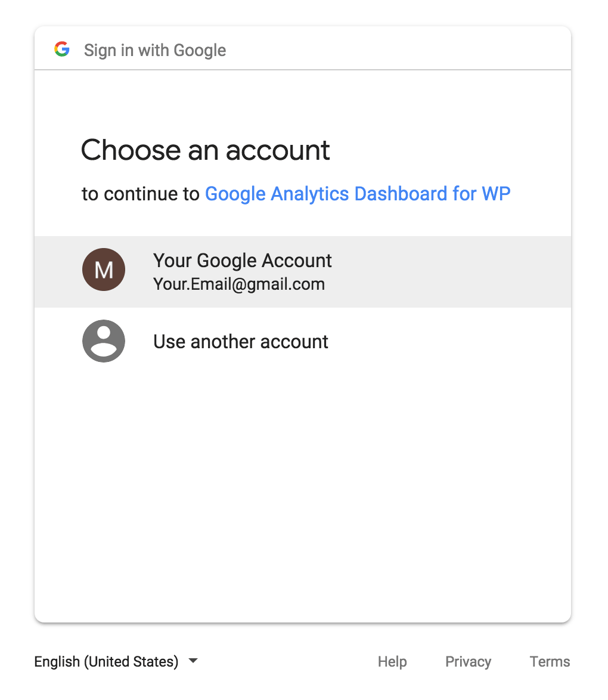Click the Your.Email@gmail.com address
Image resolution: width=608 pixels, height=700 pixels.
(x=239, y=284)
